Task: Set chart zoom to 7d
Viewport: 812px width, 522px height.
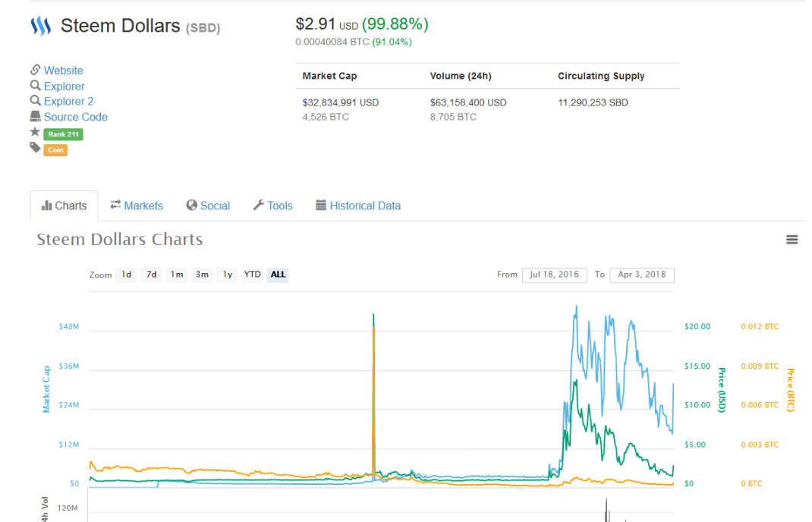Action: pyautogui.click(x=151, y=275)
